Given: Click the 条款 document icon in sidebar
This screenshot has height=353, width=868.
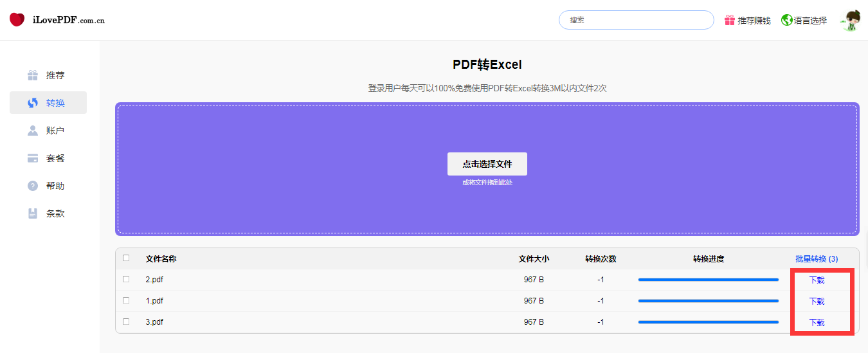Looking at the screenshot, I should tap(33, 213).
